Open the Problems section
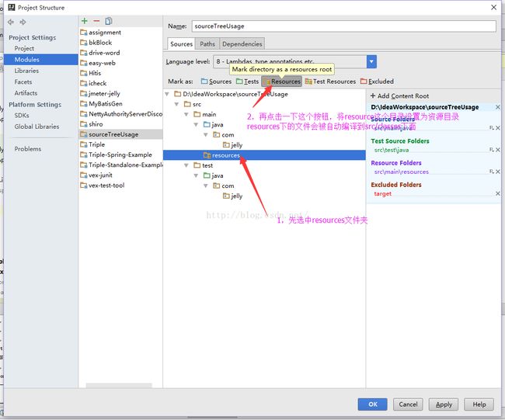This screenshot has height=420, width=505. coord(28,149)
